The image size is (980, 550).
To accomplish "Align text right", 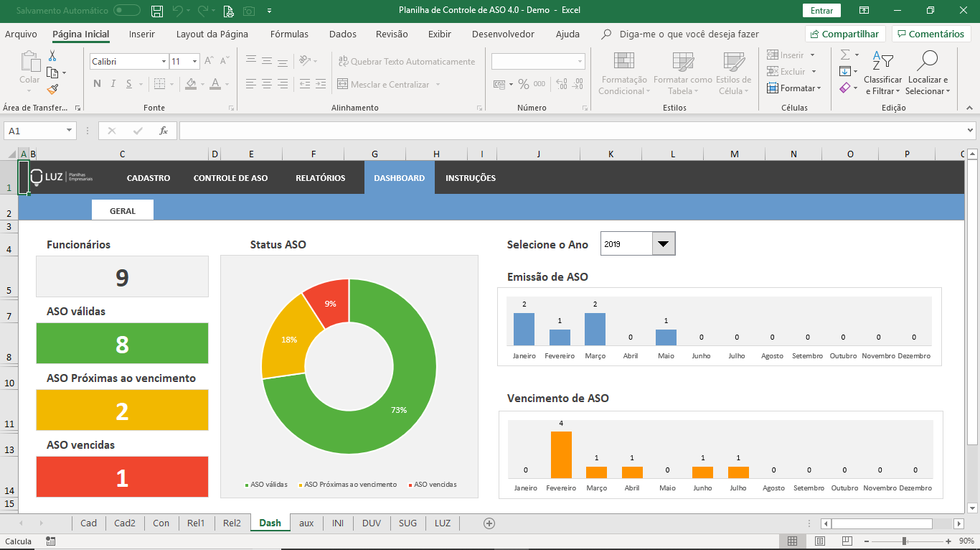I will 283,84.
